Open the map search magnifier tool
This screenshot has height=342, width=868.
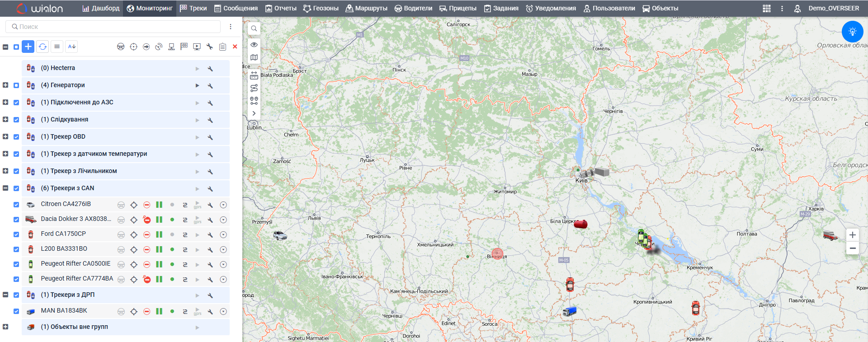tap(254, 28)
